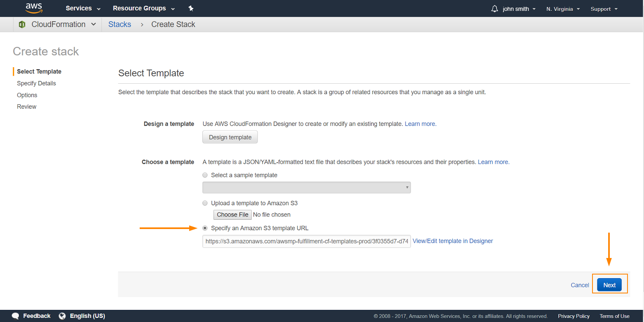Click the Feedback speech bubble icon
This screenshot has height=322, width=644.
tap(16, 316)
